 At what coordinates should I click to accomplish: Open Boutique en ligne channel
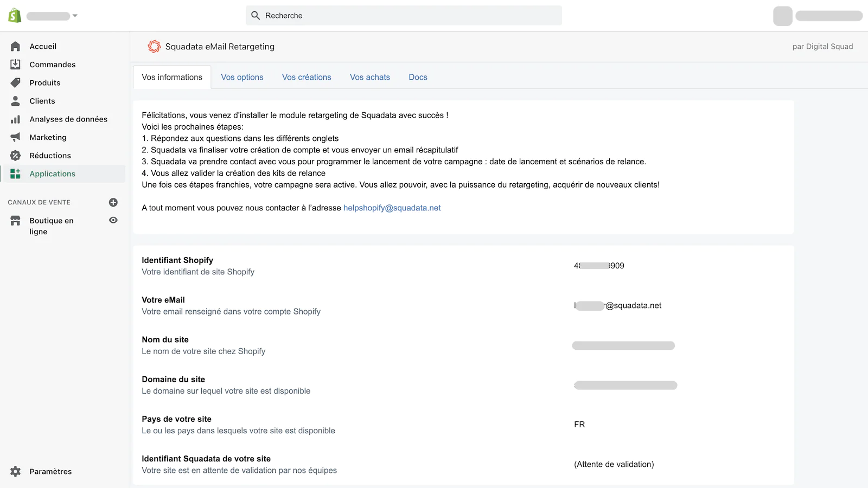(52, 226)
